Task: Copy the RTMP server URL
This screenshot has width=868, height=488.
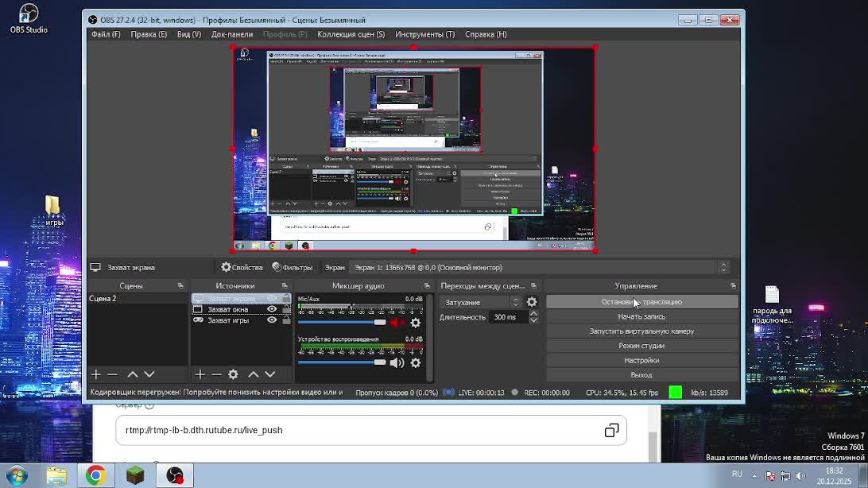Action: (x=611, y=430)
